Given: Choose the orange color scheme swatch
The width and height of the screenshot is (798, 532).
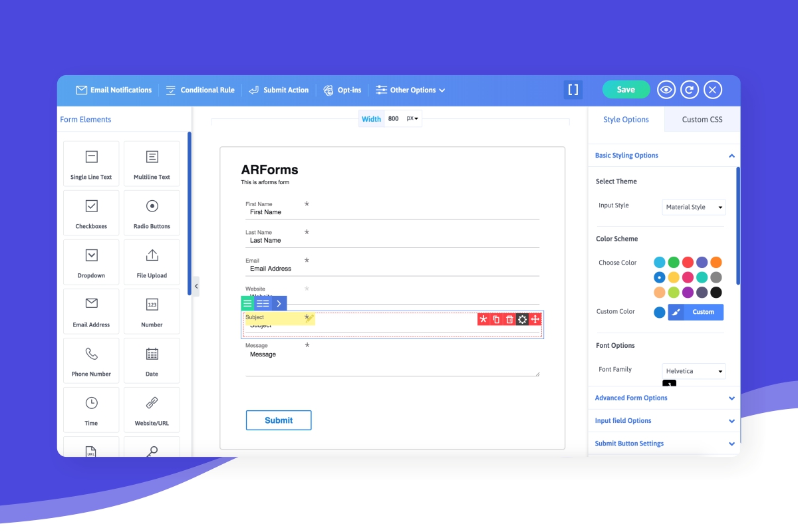Looking at the screenshot, I should [x=716, y=262].
